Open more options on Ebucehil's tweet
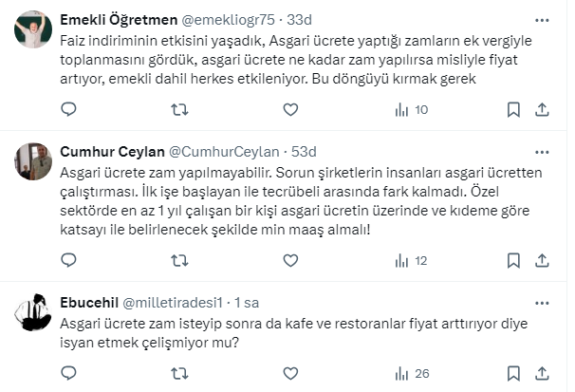 pos(541,302)
